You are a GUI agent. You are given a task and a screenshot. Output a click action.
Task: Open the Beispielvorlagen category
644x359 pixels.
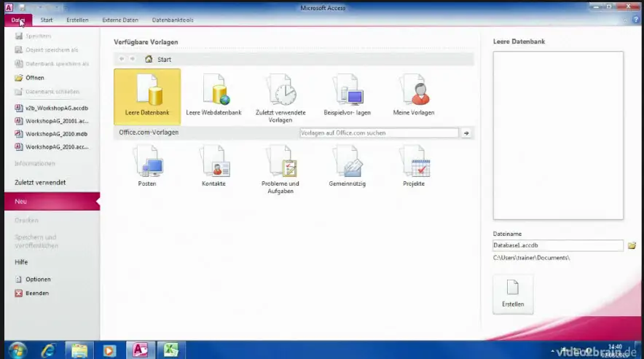[x=347, y=97]
